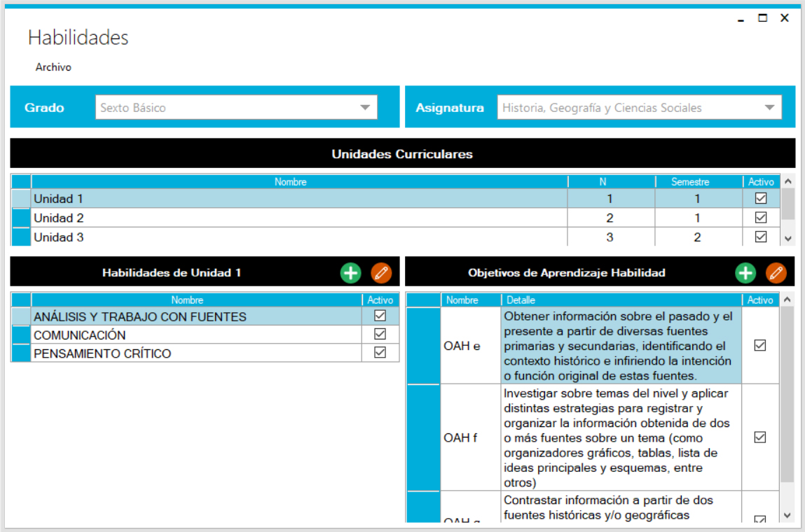805x532 pixels.
Task: Edit the selected skill of Unidad 1
Action: (x=381, y=273)
